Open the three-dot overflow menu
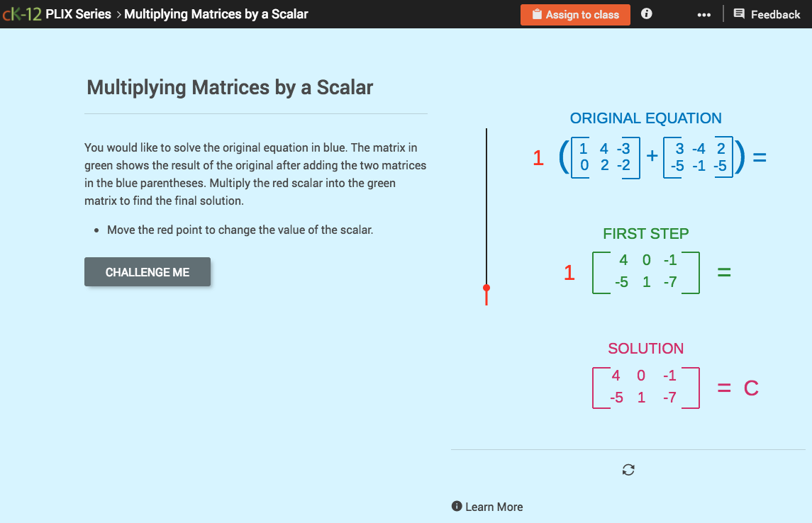Screen dimensions: 812x523 click(x=703, y=13)
